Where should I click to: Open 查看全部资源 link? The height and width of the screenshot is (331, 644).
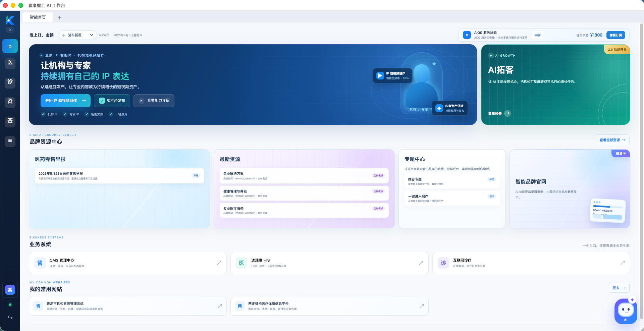tap(612, 140)
